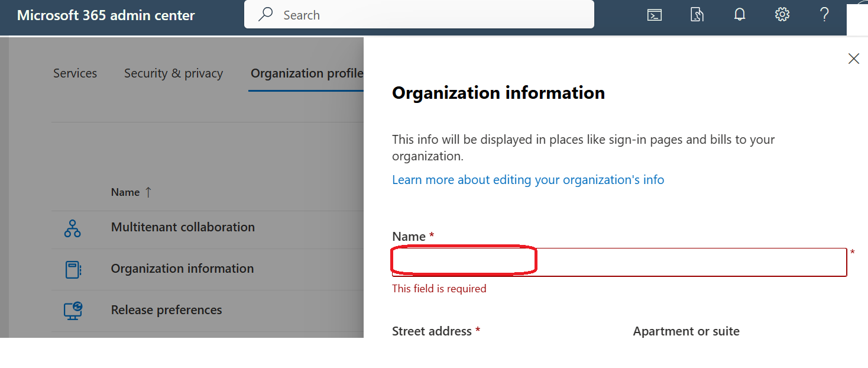Toggle the Name column sort order

(x=131, y=192)
